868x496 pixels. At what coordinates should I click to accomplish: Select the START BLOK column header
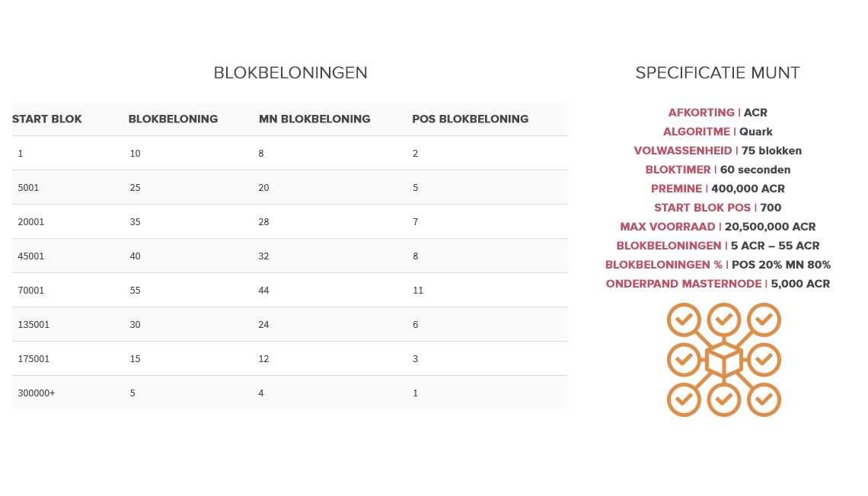tap(47, 119)
